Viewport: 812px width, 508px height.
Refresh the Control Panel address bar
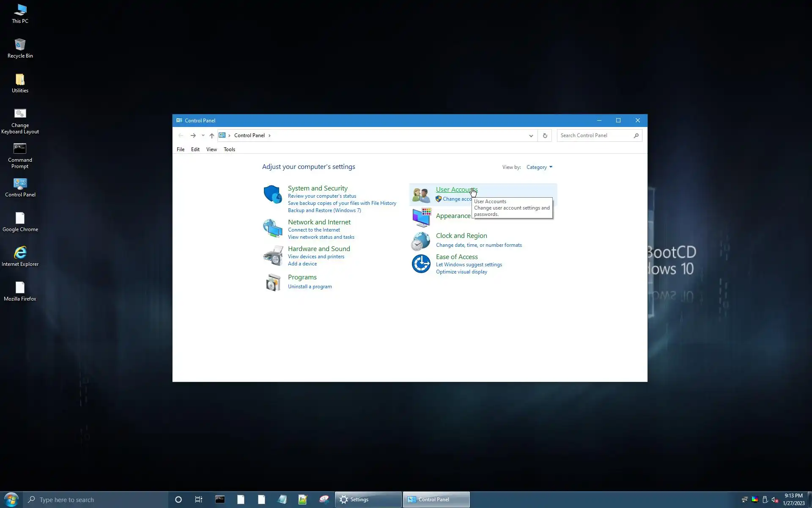pos(545,135)
